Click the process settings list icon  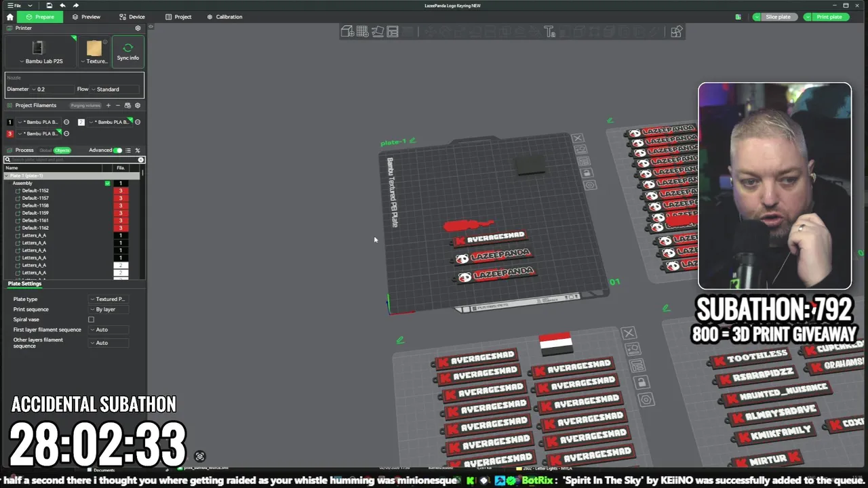click(x=128, y=150)
